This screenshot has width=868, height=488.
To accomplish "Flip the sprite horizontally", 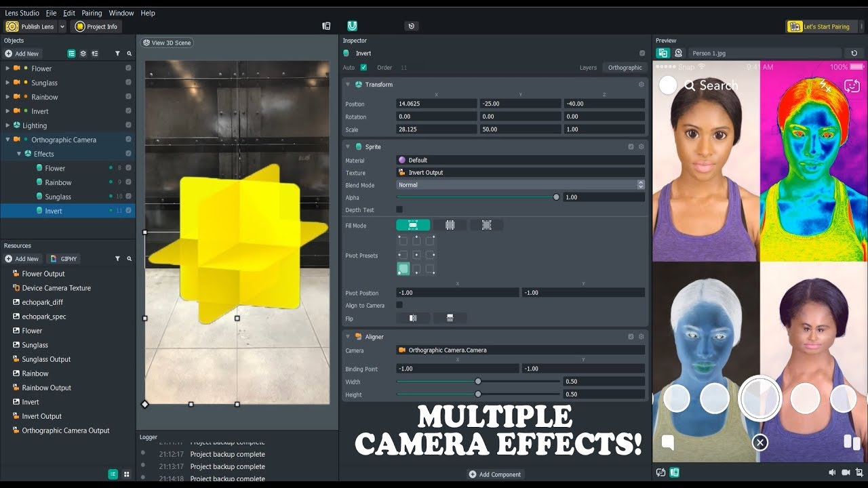I will coord(413,318).
